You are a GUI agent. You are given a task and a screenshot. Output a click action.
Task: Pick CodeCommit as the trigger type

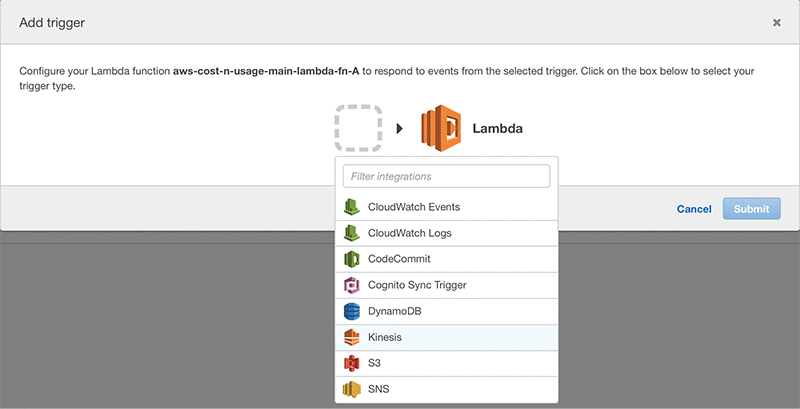(x=446, y=259)
